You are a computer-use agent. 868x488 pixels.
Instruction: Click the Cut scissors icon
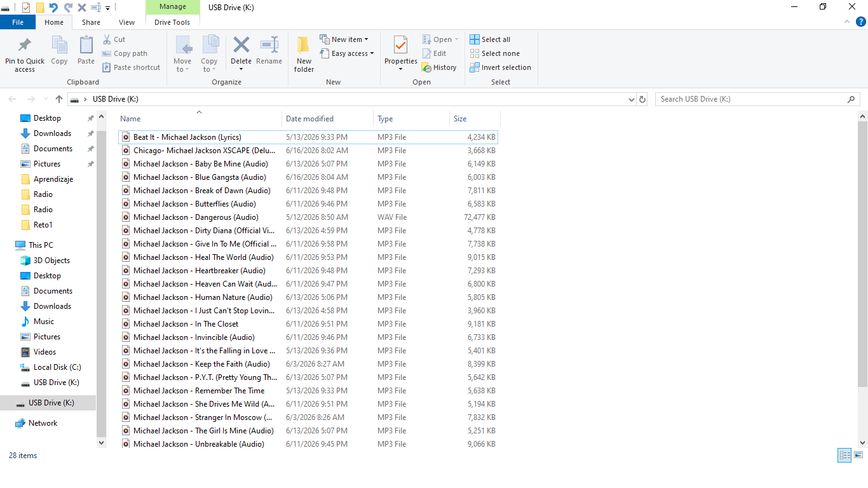(107, 39)
